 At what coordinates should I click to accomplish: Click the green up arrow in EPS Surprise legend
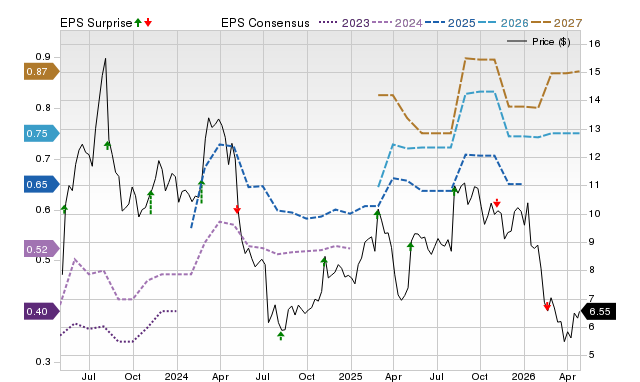point(138,23)
